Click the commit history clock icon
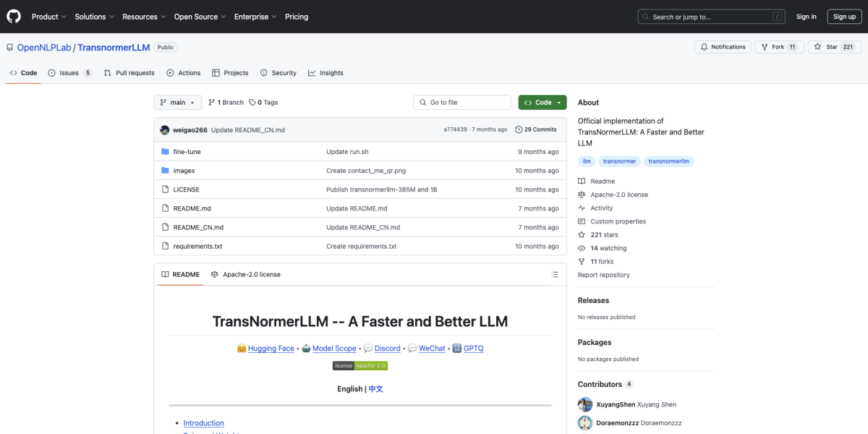 (519, 130)
